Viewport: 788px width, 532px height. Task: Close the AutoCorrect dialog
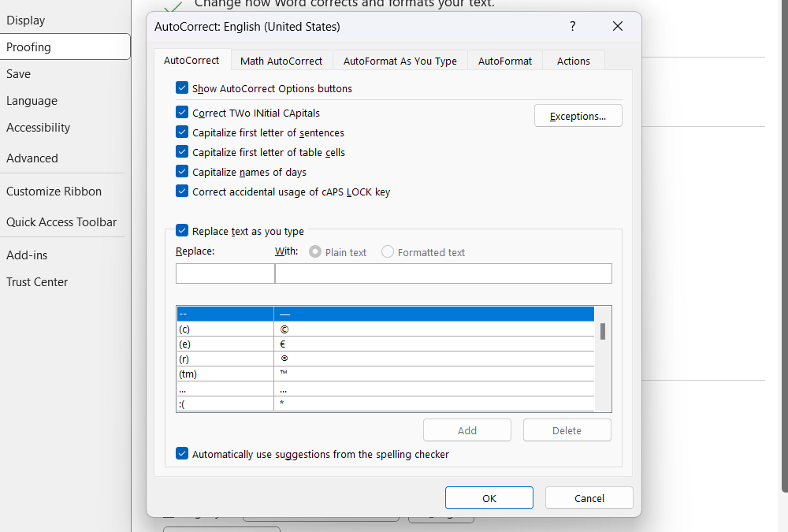click(x=618, y=26)
